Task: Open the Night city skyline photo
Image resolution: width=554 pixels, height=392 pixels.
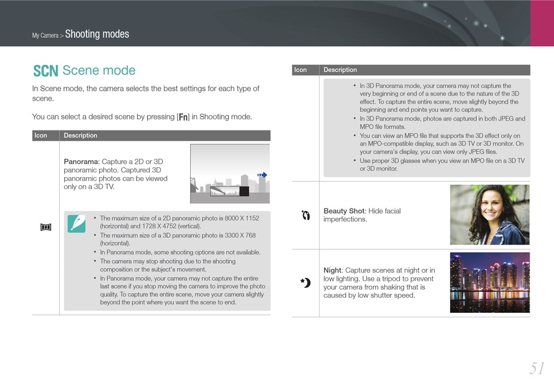Action: click(489, 282)
